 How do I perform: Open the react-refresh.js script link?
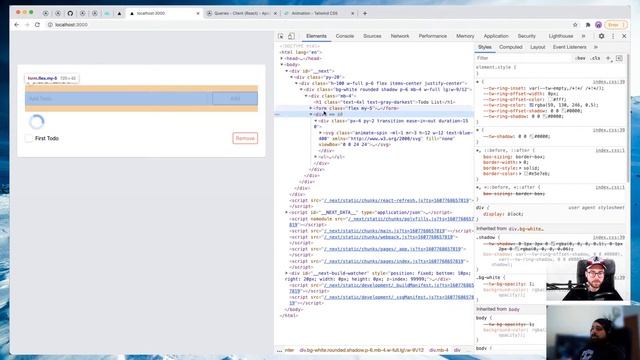[x=397, y=200]
